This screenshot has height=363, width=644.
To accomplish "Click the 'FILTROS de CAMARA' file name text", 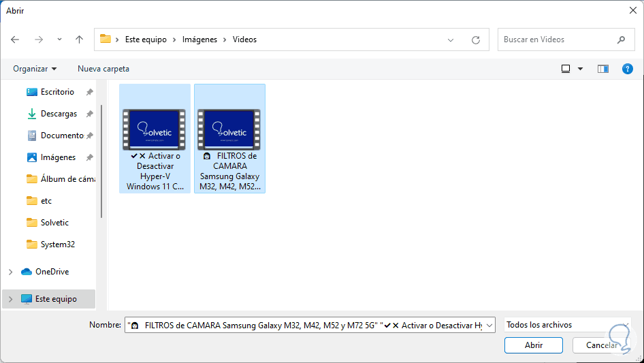I will click(x=229, y=171).
